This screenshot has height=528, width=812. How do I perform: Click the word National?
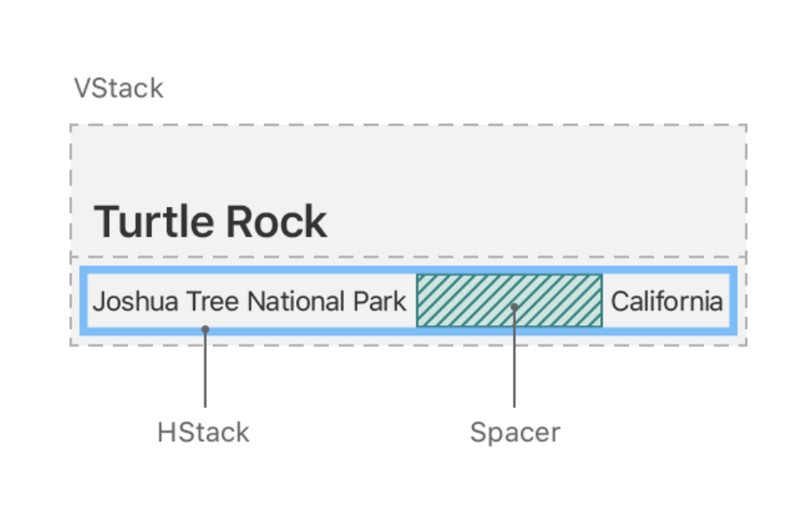click(296, 301)
